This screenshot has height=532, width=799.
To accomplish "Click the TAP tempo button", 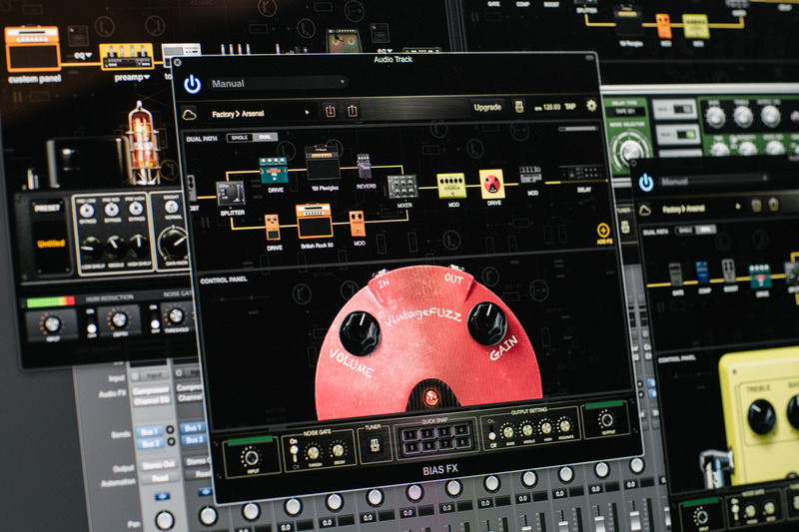I will 570,107.
